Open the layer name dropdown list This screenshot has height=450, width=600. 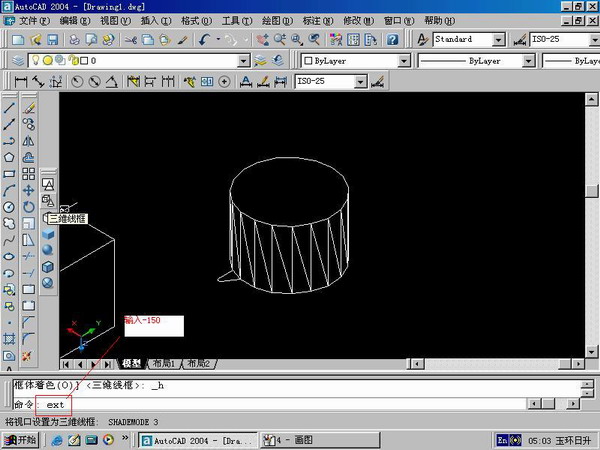(244, 60)
